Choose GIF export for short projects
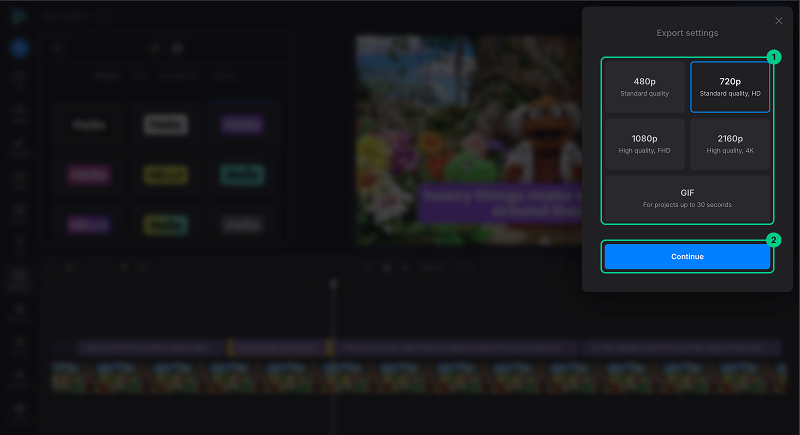800x435 pixels. (687, 198)
